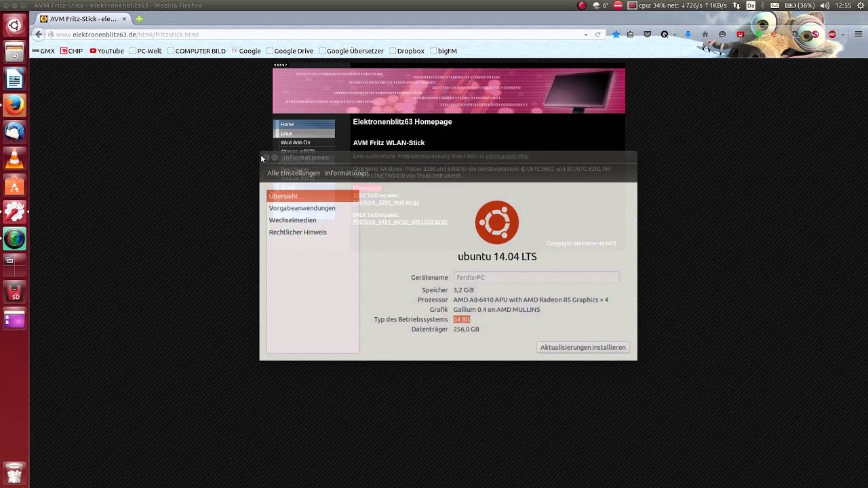The width and height of the screenshot is (868, 488).
Task: Click the highlighted 64 Bit value
Action: pyautogui.click(x=462, y=319)
